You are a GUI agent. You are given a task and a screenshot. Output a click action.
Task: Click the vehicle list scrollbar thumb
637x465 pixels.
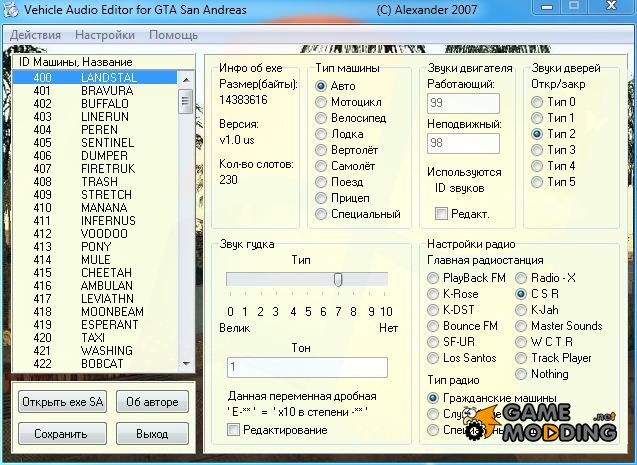pos(186,101)
